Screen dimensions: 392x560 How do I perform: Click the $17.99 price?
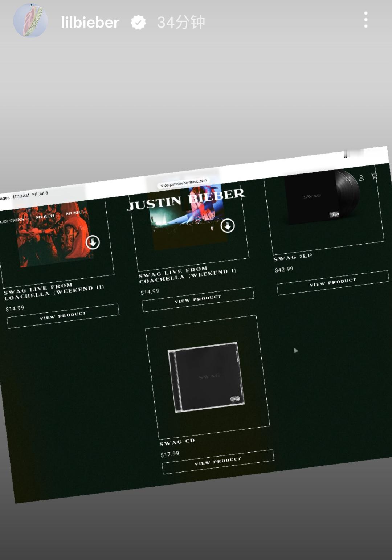(x=170, y=454)
